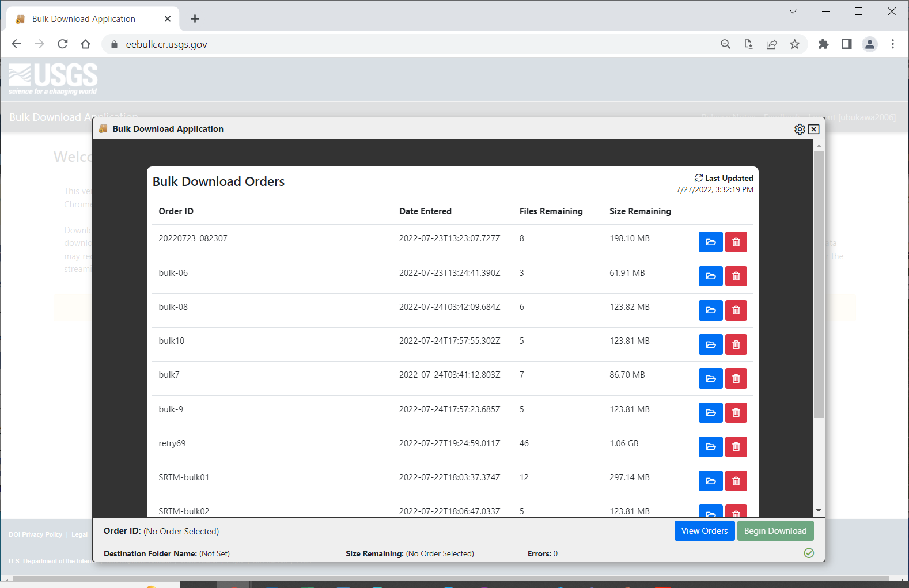Delete the retry69 order
This screenshot has width=909, height=588.
pos(736,446)
